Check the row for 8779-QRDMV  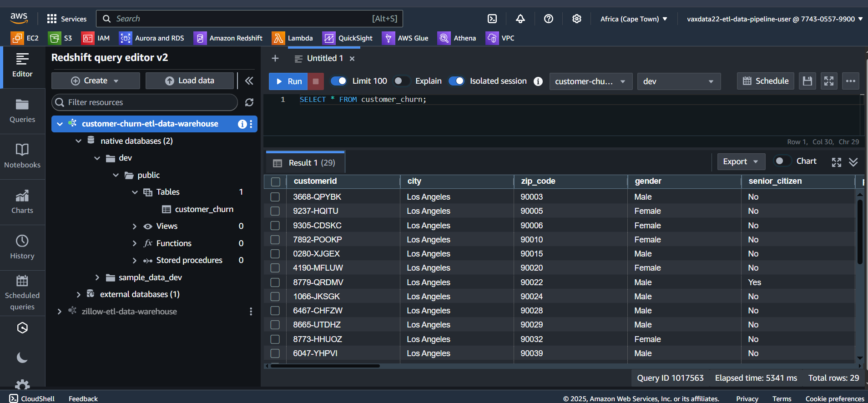[x=275, y=282]
